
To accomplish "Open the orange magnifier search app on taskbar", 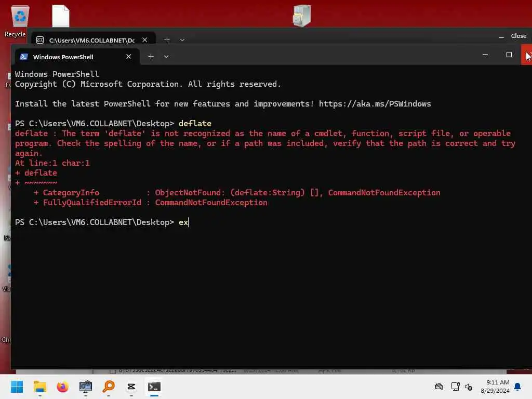I will click(109, 387).
